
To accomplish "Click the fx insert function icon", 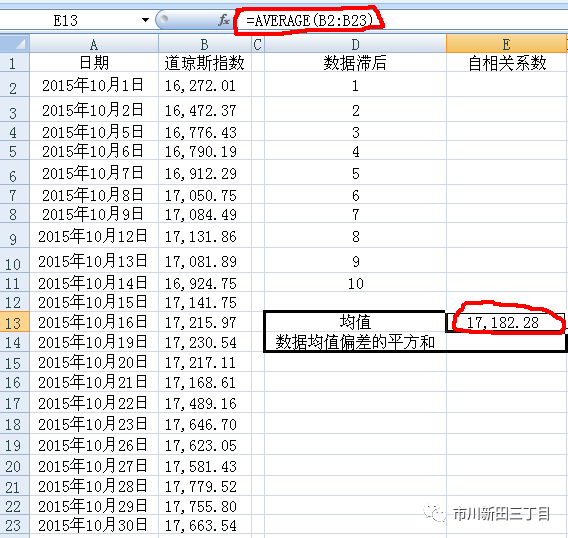I will (x=224, y=20).
